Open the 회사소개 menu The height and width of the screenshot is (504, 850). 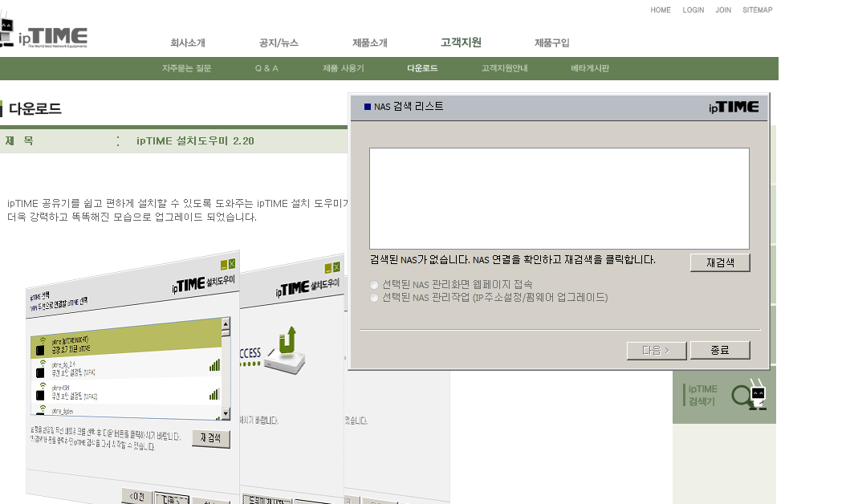tap(188, 43)
